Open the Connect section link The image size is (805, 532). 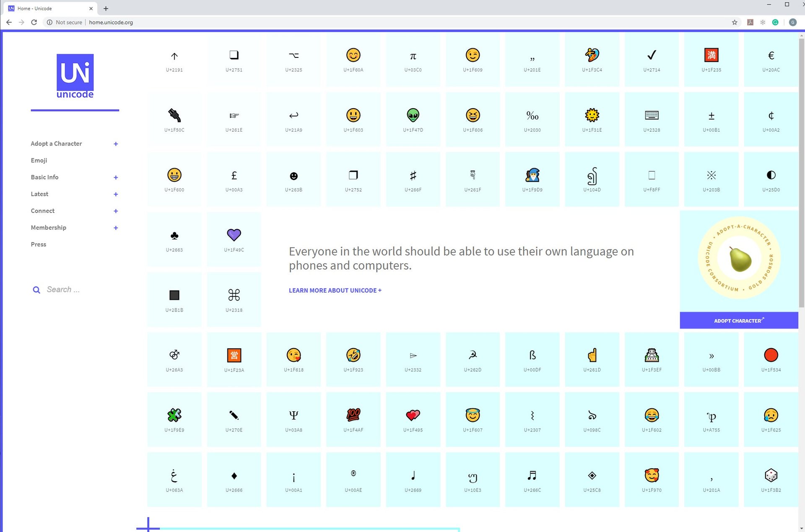43,210
